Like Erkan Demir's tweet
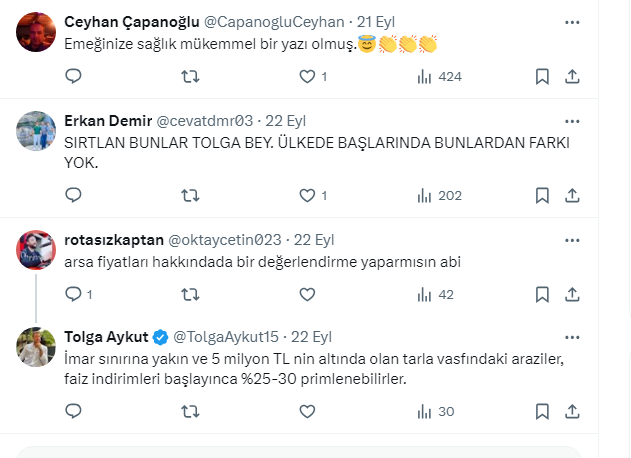The image size is (631, 458). coord(307,195)
